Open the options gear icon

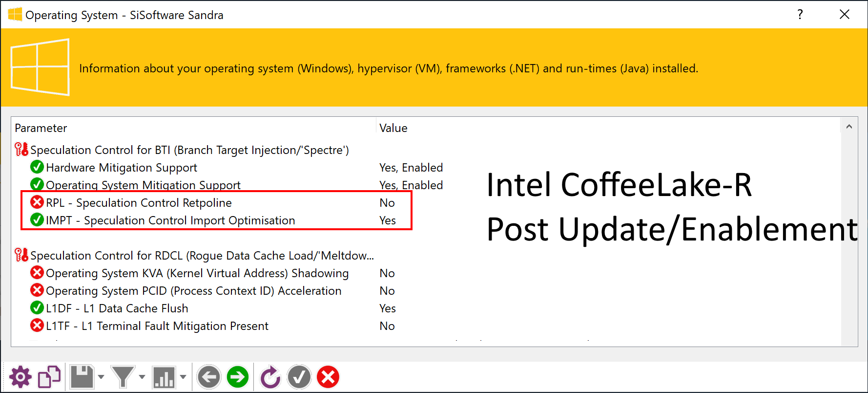click(21, 377)
